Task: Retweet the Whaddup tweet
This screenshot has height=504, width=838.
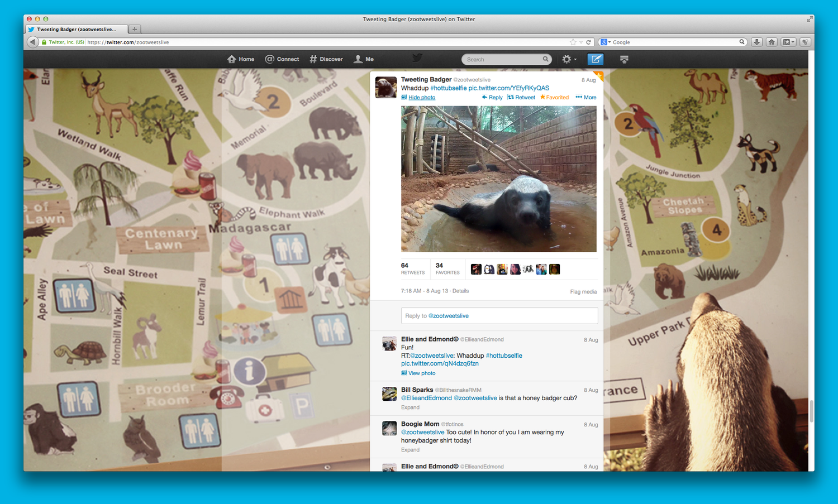Action: [x=521, y=98]
